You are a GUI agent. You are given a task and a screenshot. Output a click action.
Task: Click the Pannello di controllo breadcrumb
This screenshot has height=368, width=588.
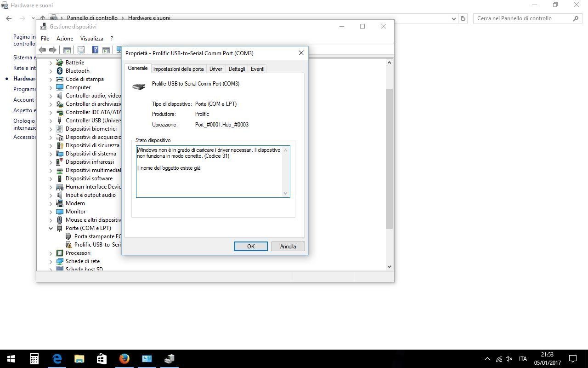92,18
